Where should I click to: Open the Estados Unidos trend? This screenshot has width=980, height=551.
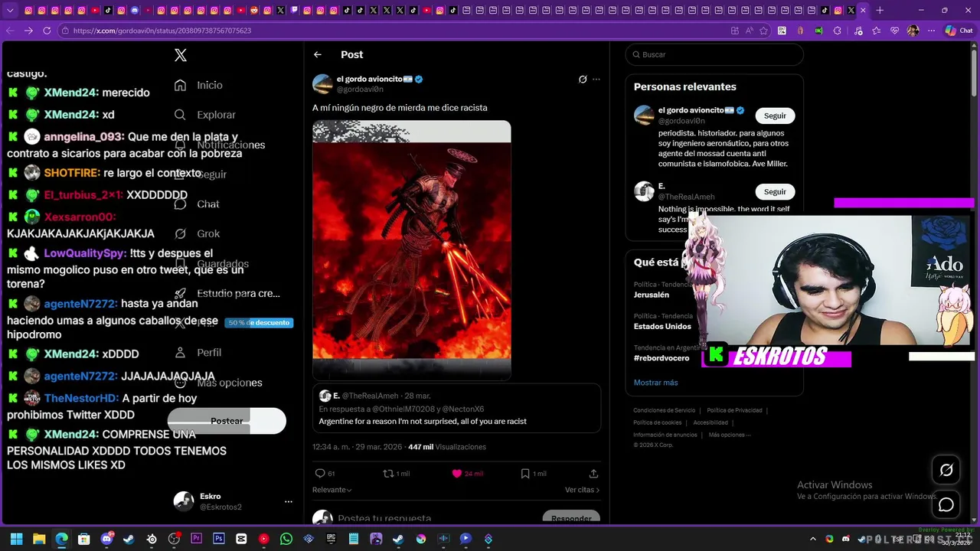(662, 326)
